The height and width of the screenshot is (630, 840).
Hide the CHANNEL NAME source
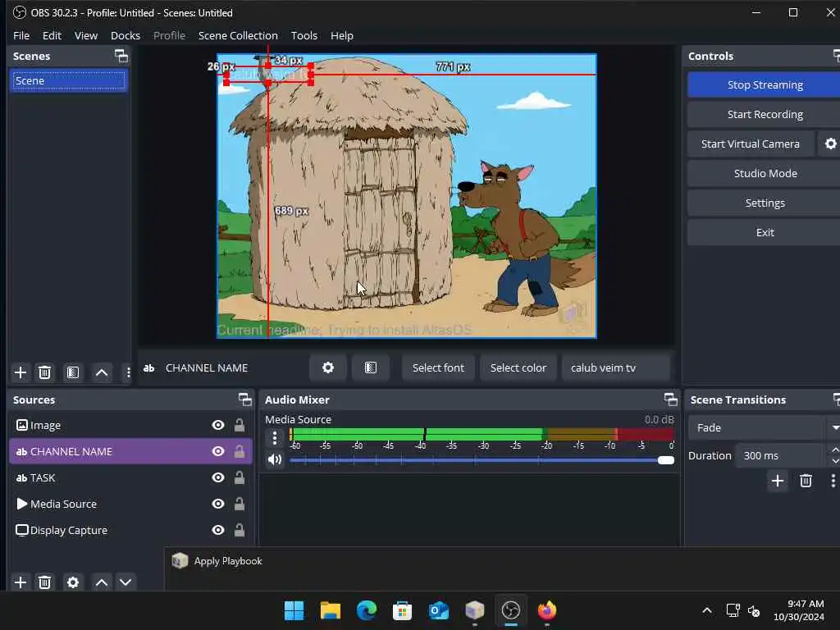pos(218,452)
